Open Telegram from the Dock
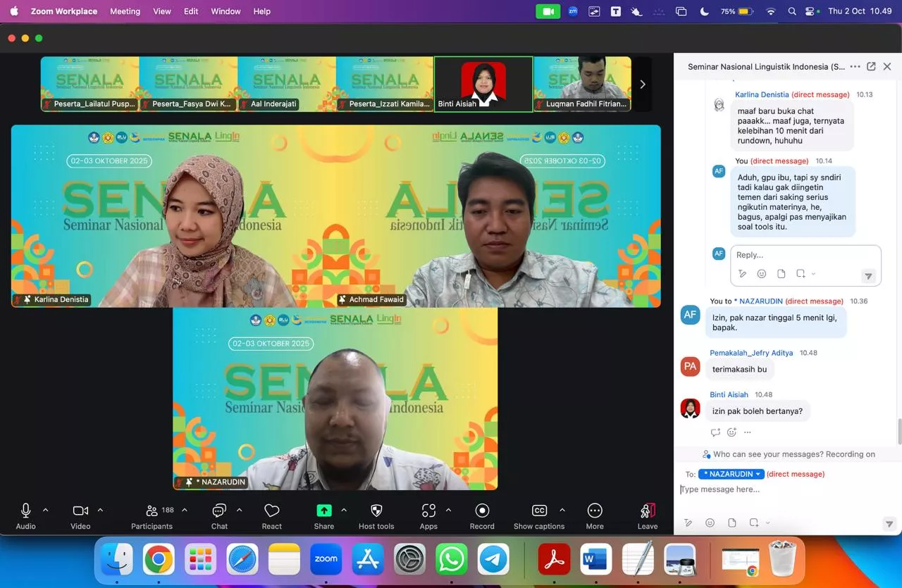Screen dimensions: 902x588 click(493, 560)
